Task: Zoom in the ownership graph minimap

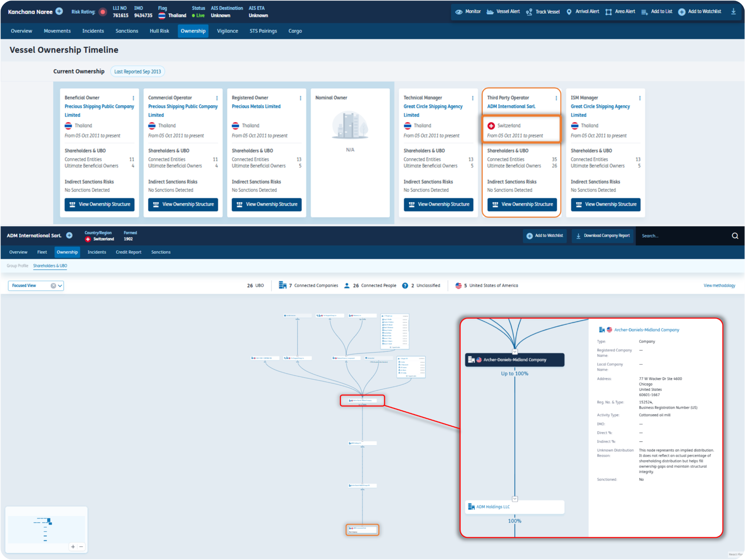Action: [73, 546]
